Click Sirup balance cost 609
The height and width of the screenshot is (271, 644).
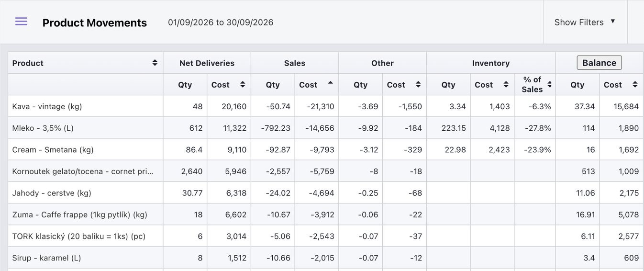[632, 258]
